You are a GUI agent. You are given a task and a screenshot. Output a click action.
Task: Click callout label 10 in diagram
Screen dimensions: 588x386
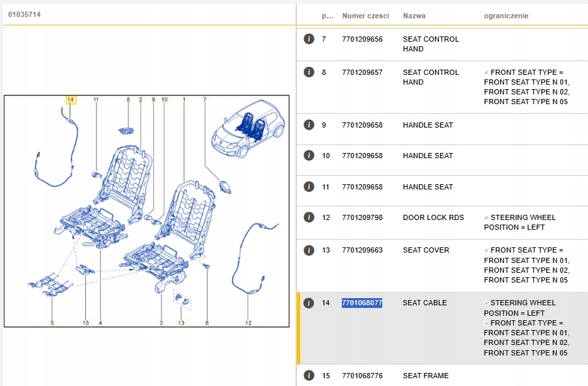[164, 100]
